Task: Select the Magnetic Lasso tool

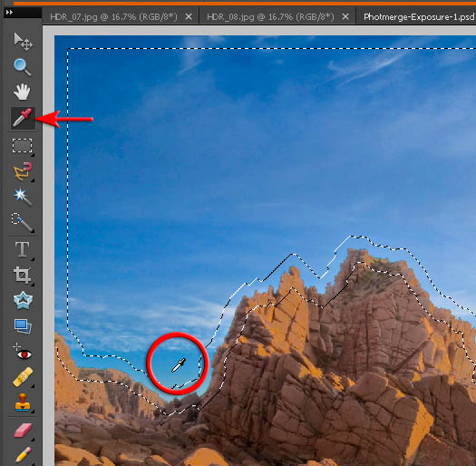Action: tap(23, 171)
